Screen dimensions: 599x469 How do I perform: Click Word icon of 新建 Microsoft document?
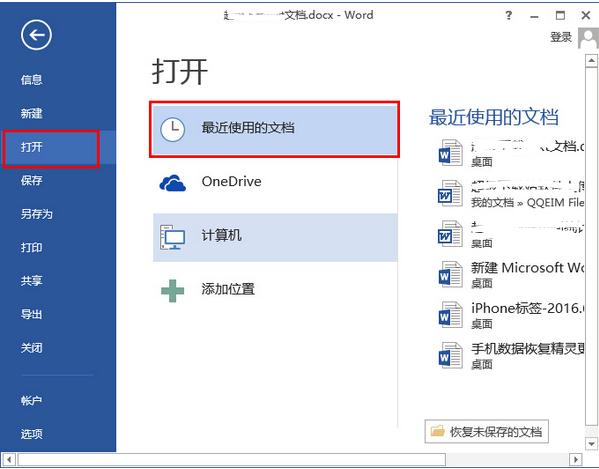point(451,275)
